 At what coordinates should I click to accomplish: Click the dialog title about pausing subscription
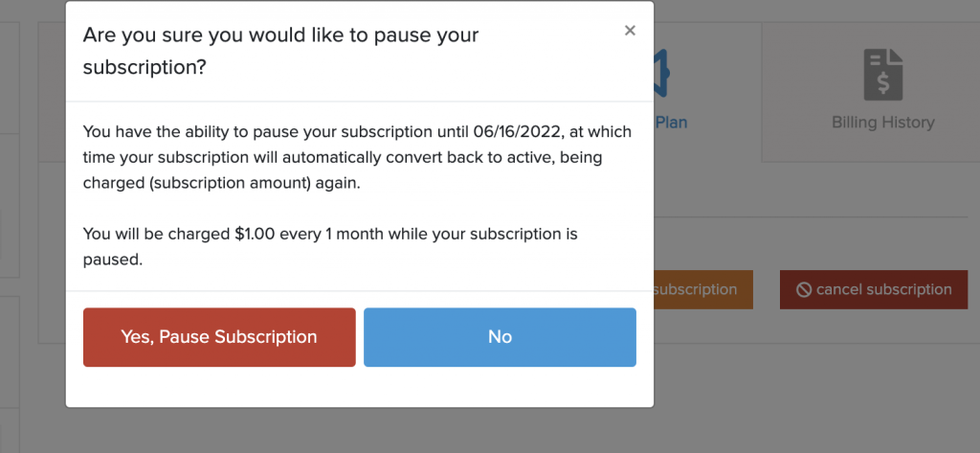(x=280, y=52)
